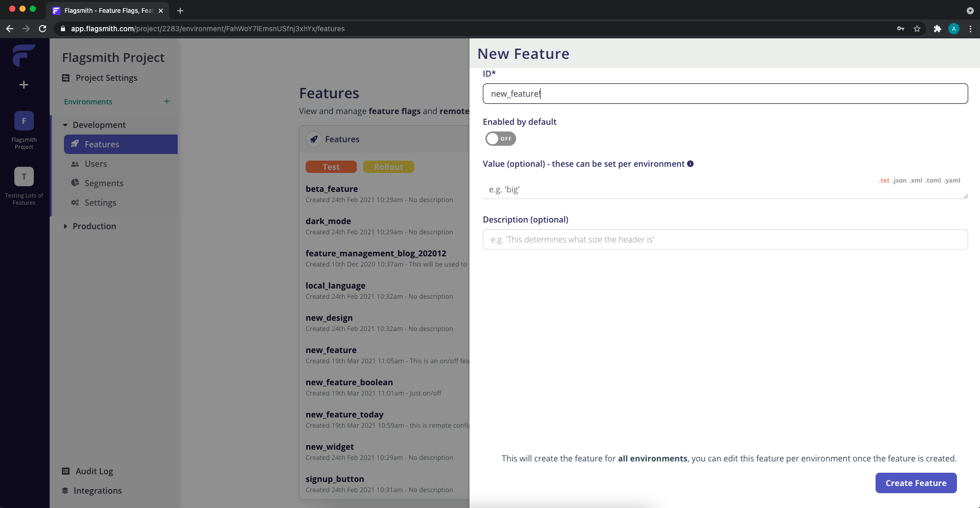
Task: Select the .txt value format
Action: coord(884,181)
